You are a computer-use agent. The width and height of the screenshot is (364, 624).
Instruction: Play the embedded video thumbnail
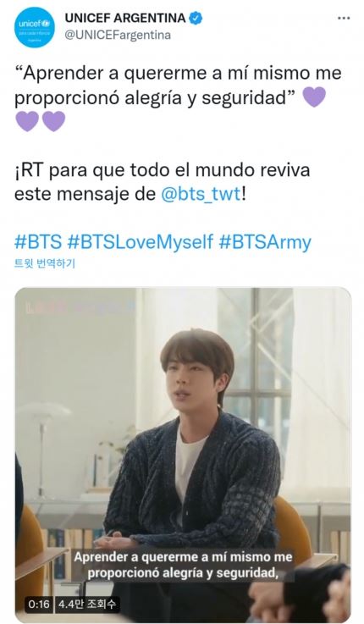[183, 455]
